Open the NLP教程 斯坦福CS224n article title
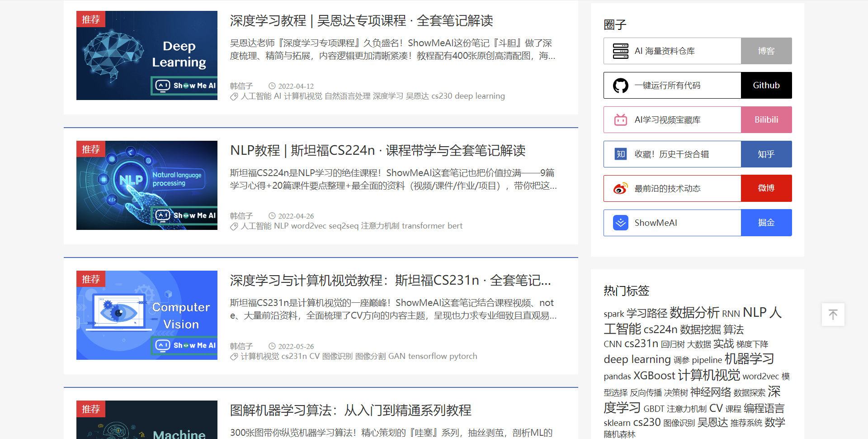The width and height of the screenshot is (868, 439). (x=377, y=151)
